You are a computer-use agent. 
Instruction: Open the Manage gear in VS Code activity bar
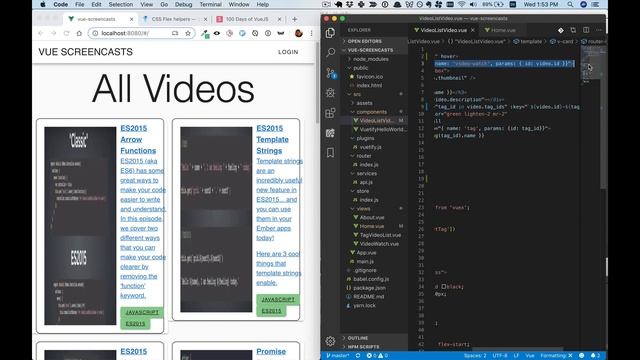[330, 340]
